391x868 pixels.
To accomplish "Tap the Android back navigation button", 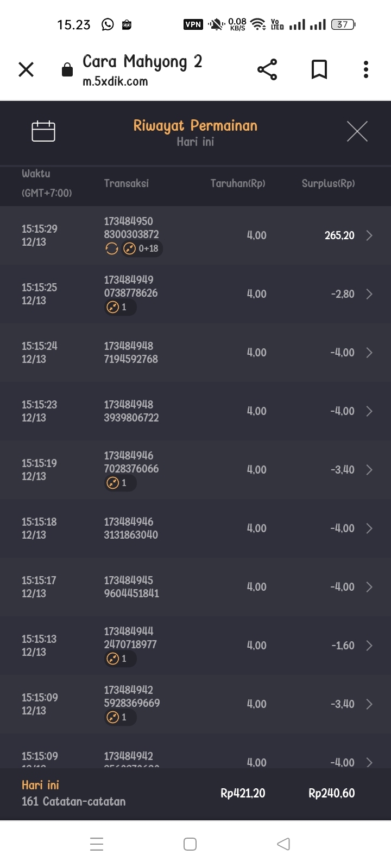I will click(x=283, y=844).
